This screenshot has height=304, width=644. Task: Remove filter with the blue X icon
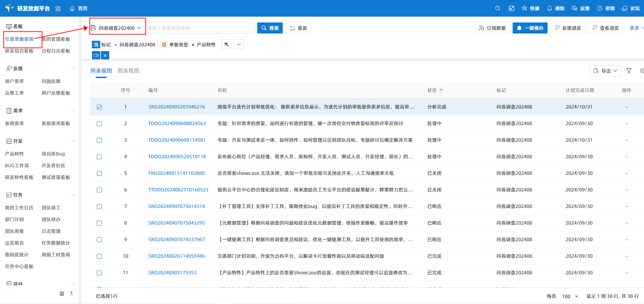(x=105, y=55)
